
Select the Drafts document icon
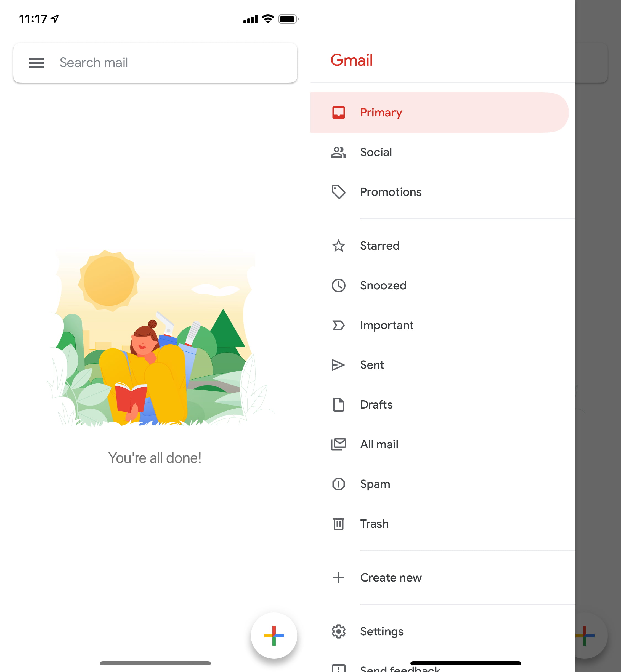(x=338, y=405)
